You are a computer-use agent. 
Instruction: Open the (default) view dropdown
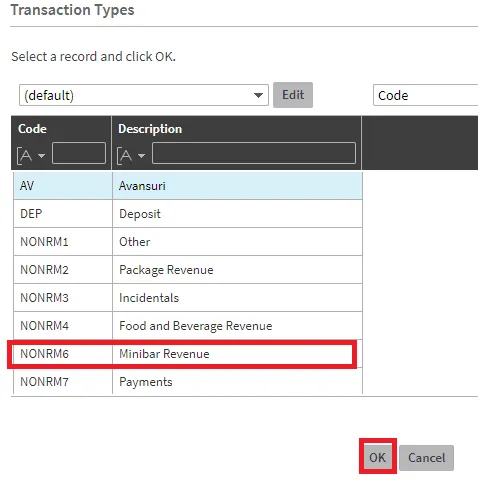pyautogui.click(x=144, y=95)
